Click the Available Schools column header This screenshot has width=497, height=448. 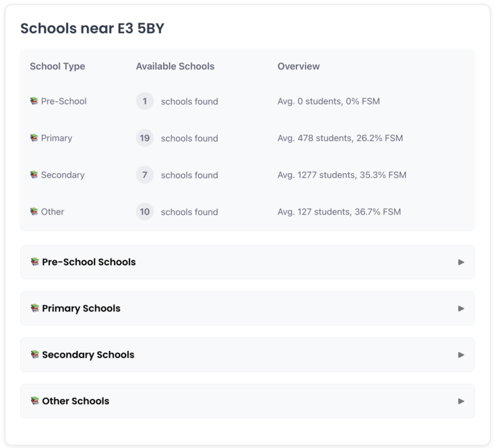(175, 66)
